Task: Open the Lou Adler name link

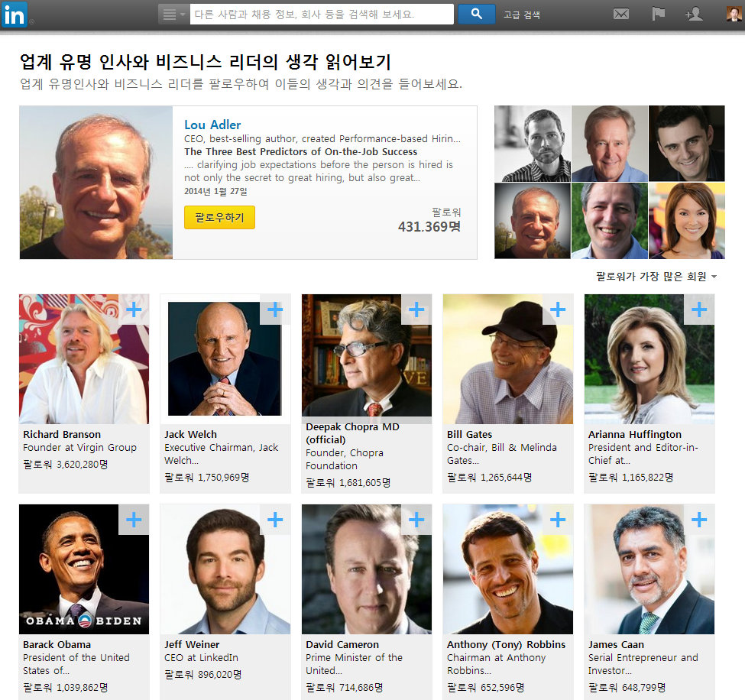Action: pos(212,125)
